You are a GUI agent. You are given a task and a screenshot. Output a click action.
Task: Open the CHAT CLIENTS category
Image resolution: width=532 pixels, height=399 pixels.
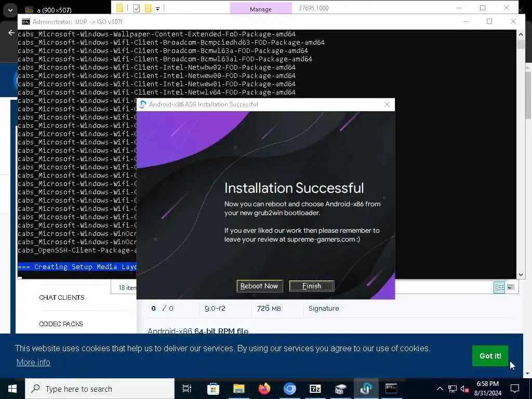(x=61, y=298)
